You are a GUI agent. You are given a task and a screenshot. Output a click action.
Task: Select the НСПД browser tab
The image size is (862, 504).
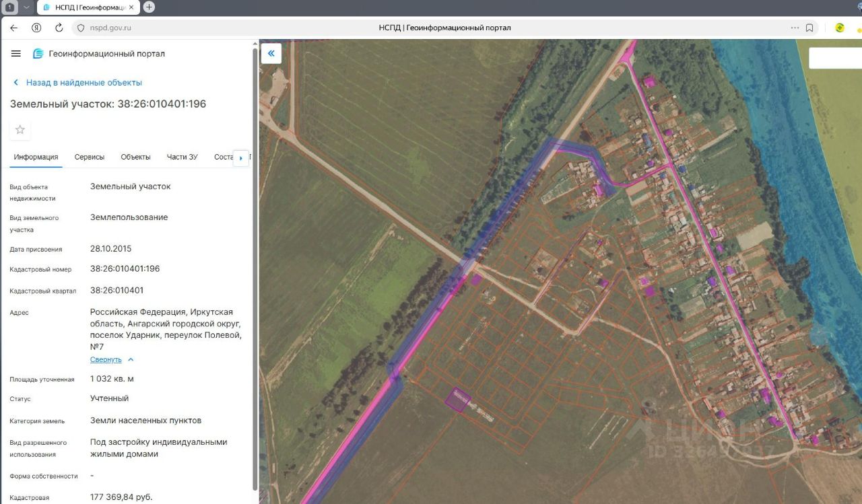pyautogui.click(x=88, y=7)
